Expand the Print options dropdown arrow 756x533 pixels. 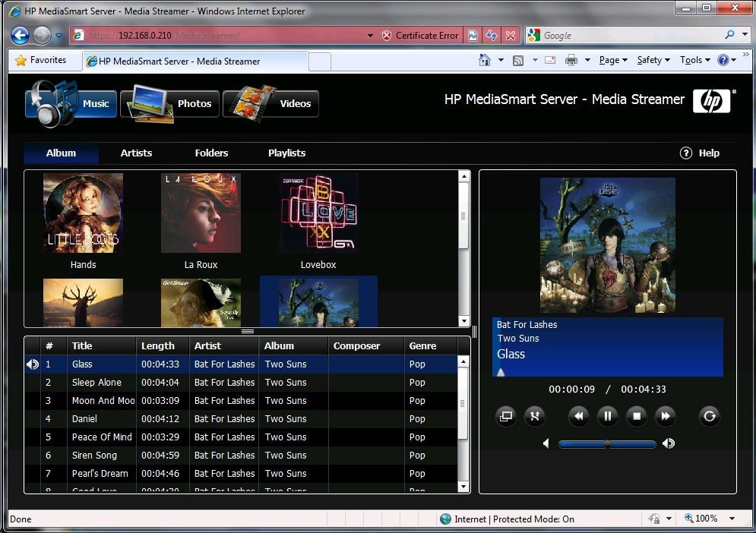[587, 60]
